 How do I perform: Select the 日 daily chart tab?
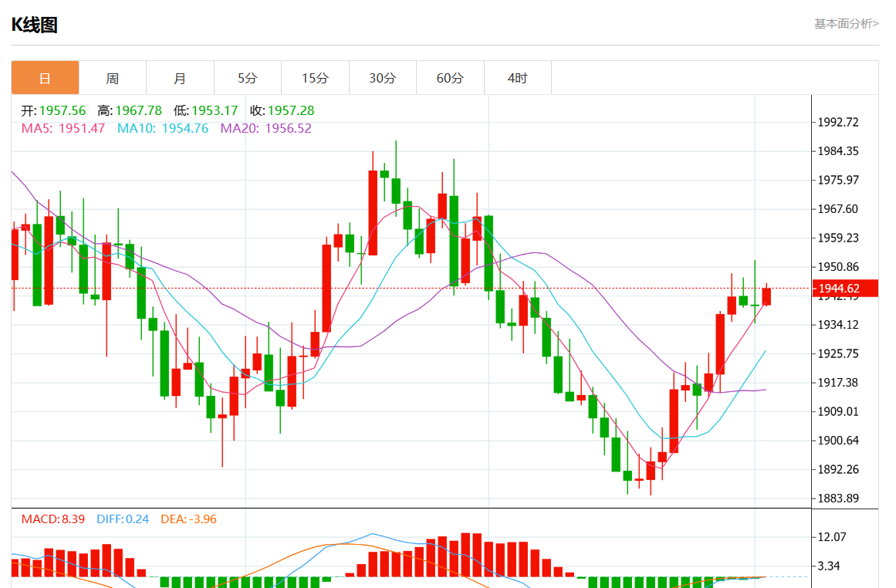coord(45,78)
